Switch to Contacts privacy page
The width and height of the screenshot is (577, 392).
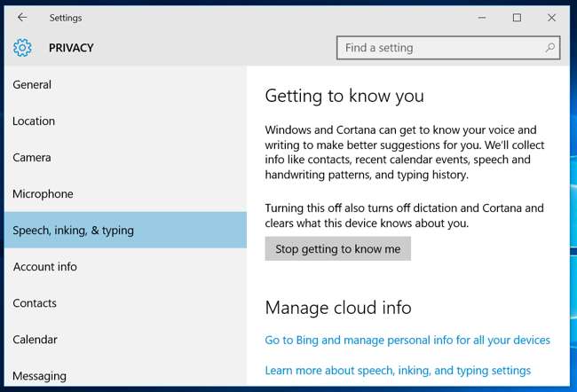click(35, 303)
